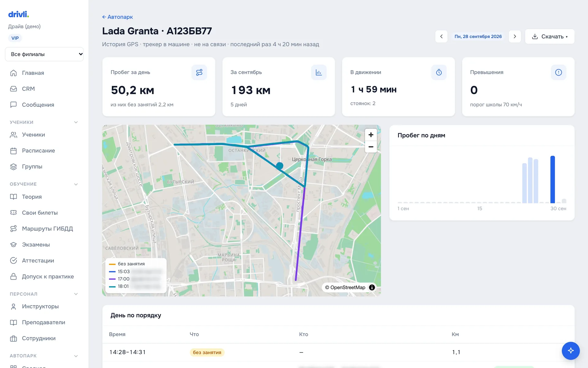Viewport: 588px width, 368px height.
Task: Click the purple route segment on map
Action: 300,233
